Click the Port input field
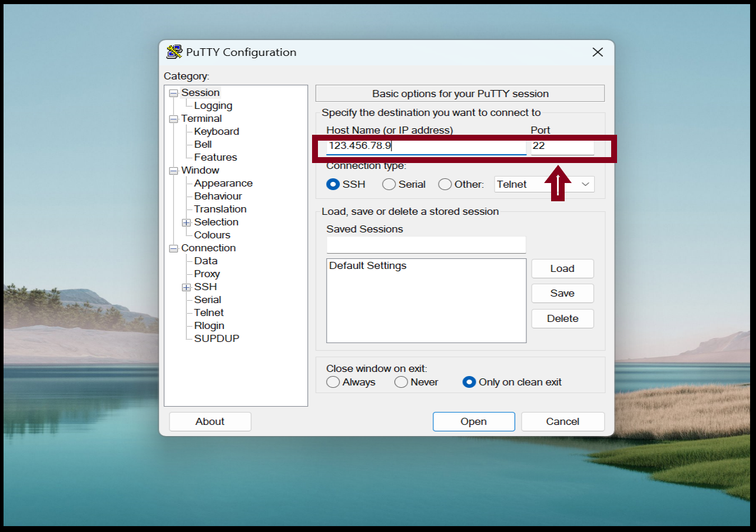Screen dimensions: 756x532 coord(562,146)
